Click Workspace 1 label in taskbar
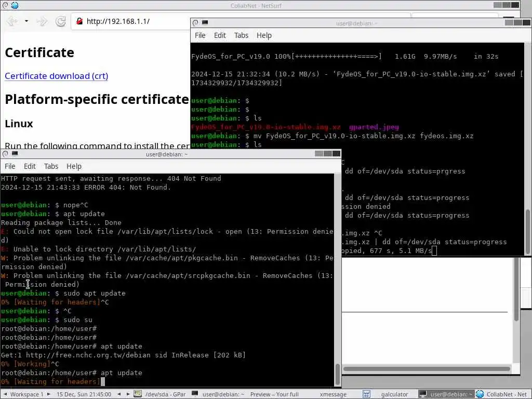Image resolution: width=532 pixels, height=399 pixels. point(27,394)
